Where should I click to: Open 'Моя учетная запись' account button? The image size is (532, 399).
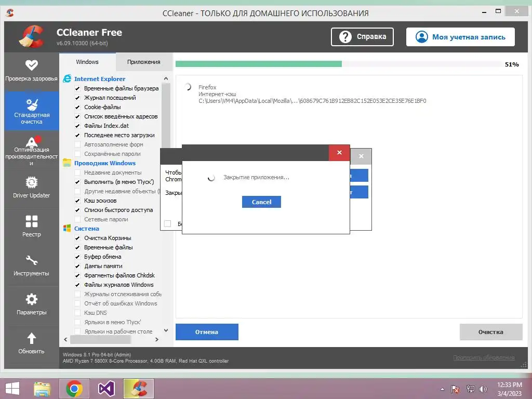460,37
